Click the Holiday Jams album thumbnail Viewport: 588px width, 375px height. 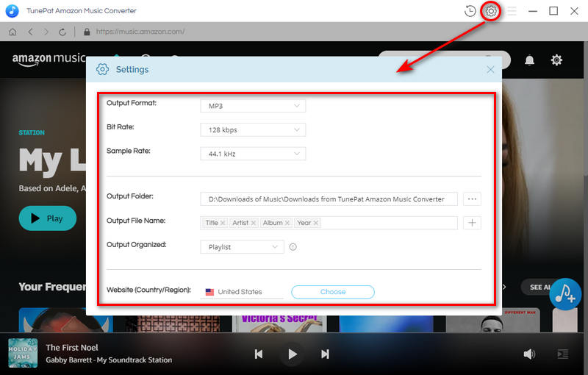click(23, 353)
